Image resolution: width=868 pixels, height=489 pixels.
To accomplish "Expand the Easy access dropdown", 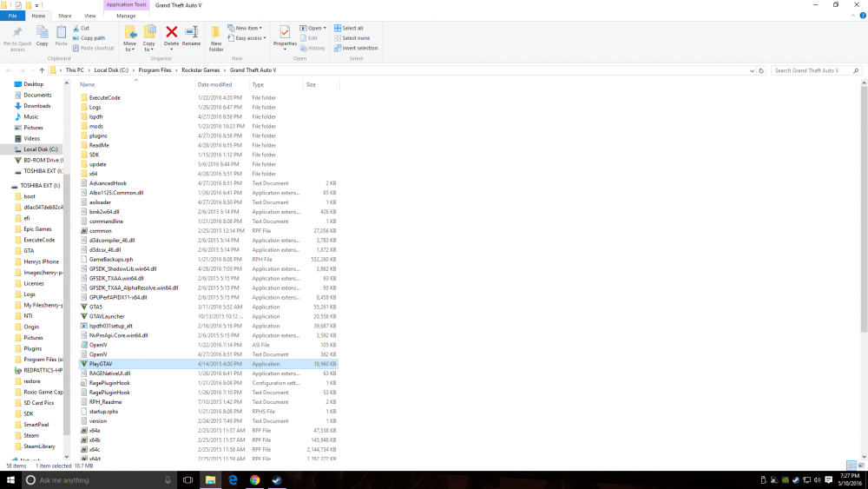I will (247, 38).
